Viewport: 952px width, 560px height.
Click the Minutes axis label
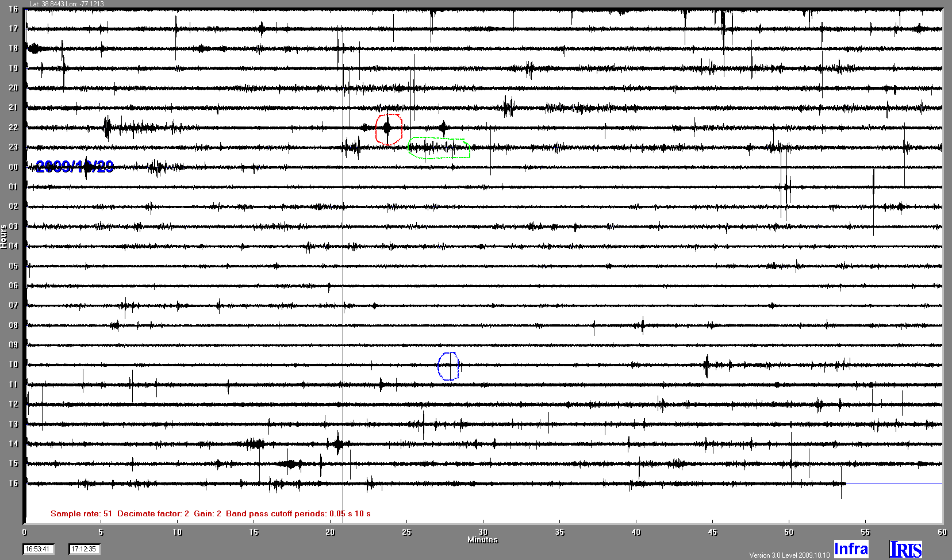[482, 540]
